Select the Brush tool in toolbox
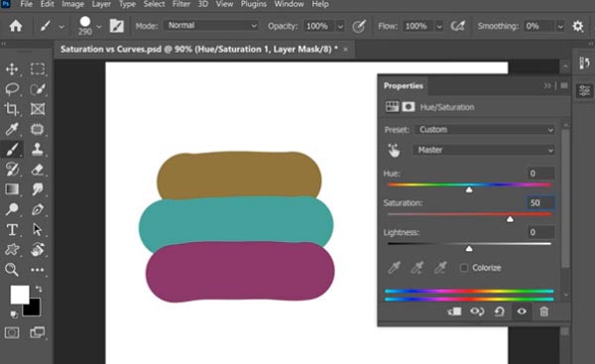 tap(12, 149)
